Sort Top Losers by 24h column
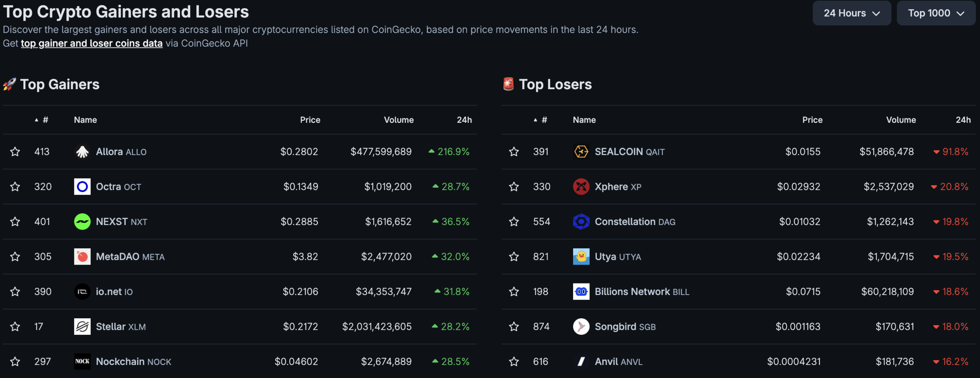The width and height of the screenshot is (980, 378). 963,120
